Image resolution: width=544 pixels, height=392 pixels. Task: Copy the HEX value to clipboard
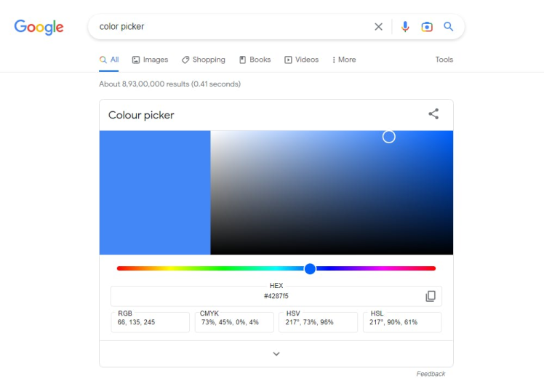coord(431,296)
